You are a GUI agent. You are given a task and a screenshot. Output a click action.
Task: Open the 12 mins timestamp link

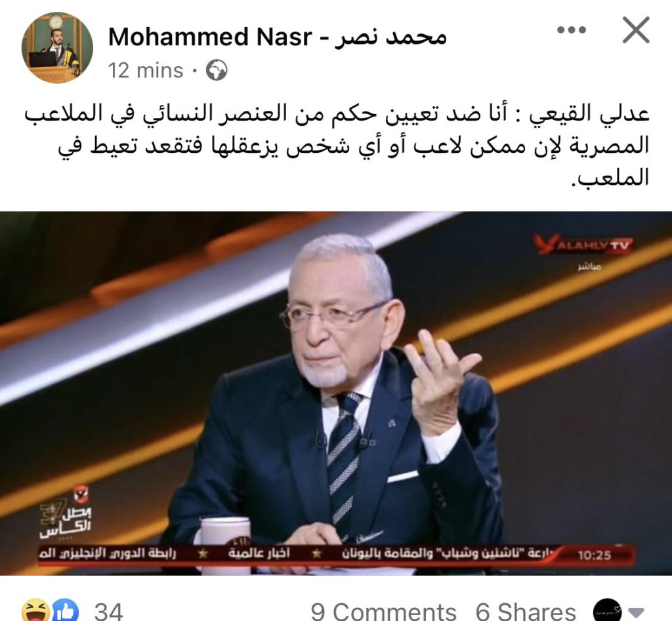tap(145, 71)
